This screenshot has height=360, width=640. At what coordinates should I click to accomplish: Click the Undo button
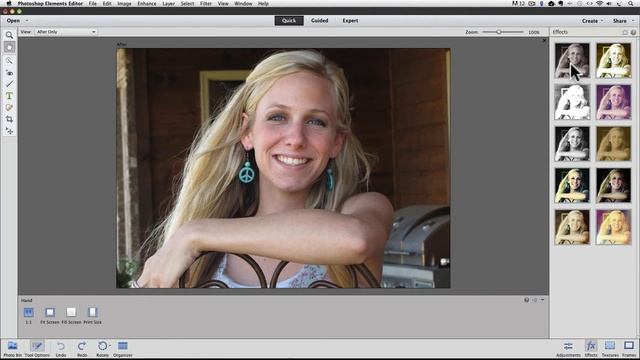[61, 349]
